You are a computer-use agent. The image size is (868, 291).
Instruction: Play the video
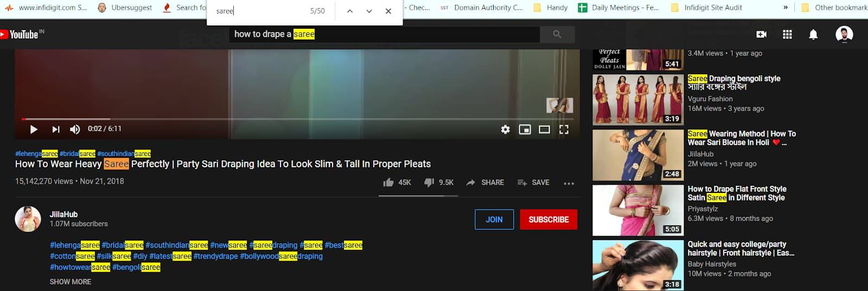34,129
